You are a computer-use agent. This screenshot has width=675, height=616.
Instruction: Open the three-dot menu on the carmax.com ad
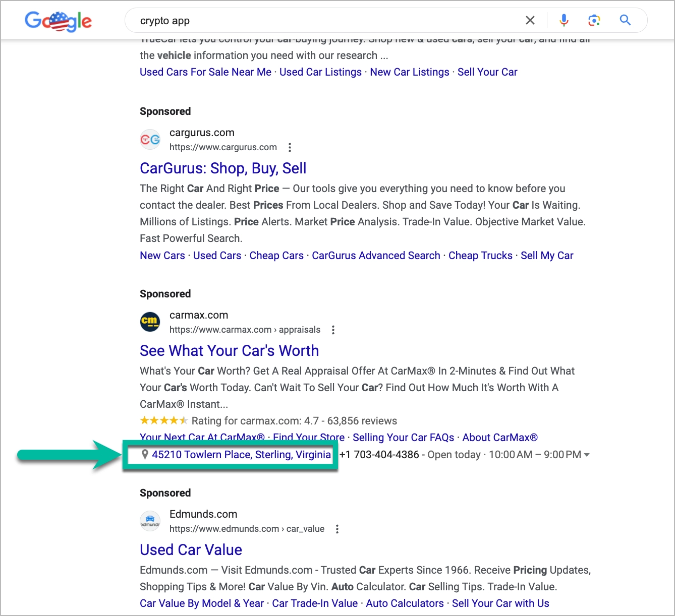tap(333, 330)
